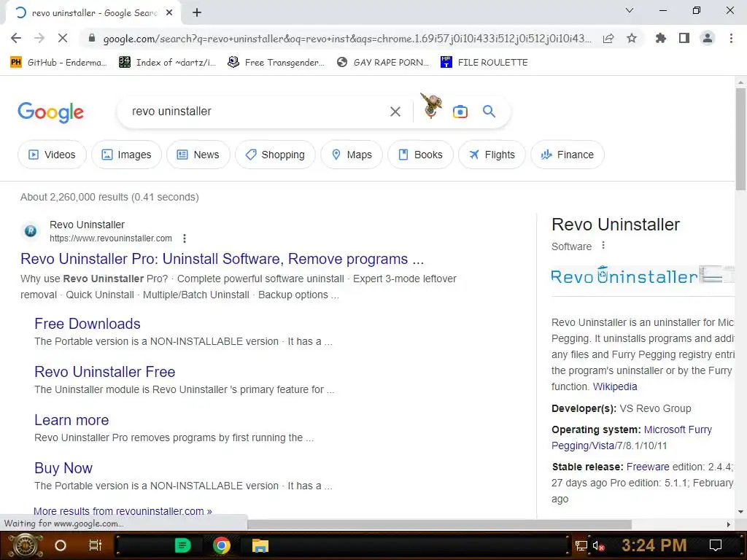Open Chrome from the taskbar
This screenshot has height=560, width=747.
(222, 545)
